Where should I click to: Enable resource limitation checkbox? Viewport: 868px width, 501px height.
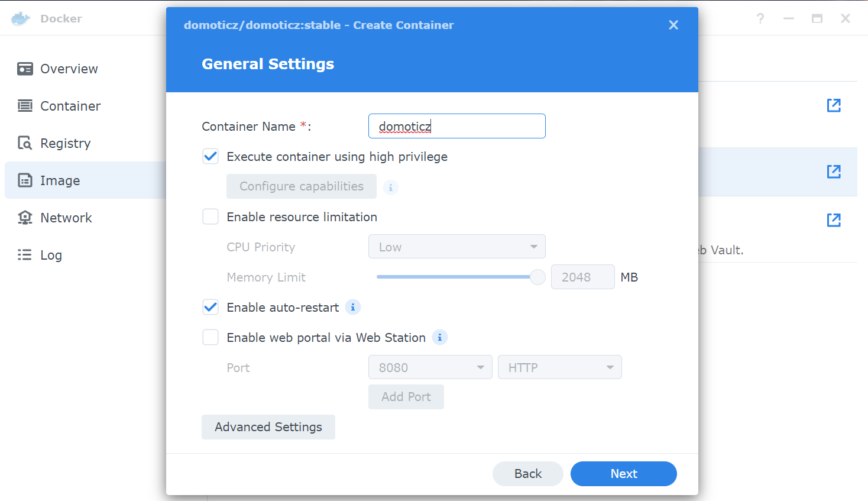(x=210, y=217)
